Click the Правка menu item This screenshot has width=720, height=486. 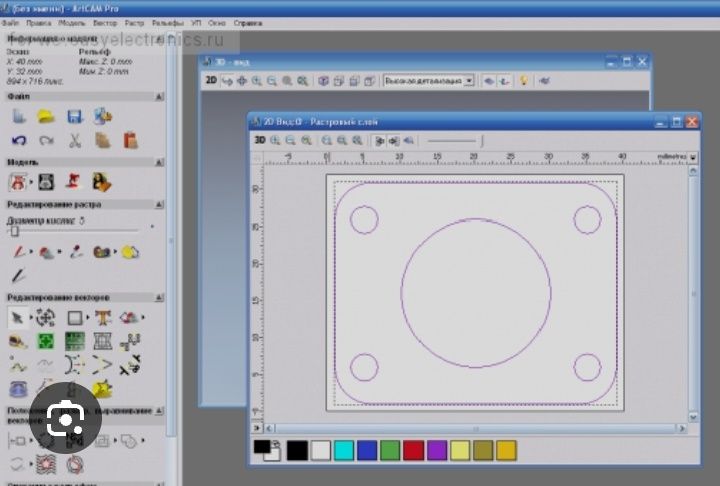click(39, 22)
